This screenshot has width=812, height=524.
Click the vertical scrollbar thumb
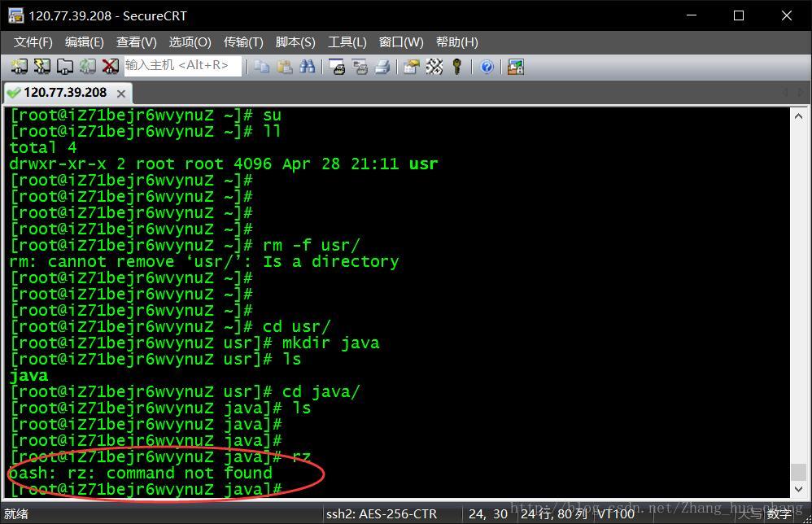[x=798, y=472]
